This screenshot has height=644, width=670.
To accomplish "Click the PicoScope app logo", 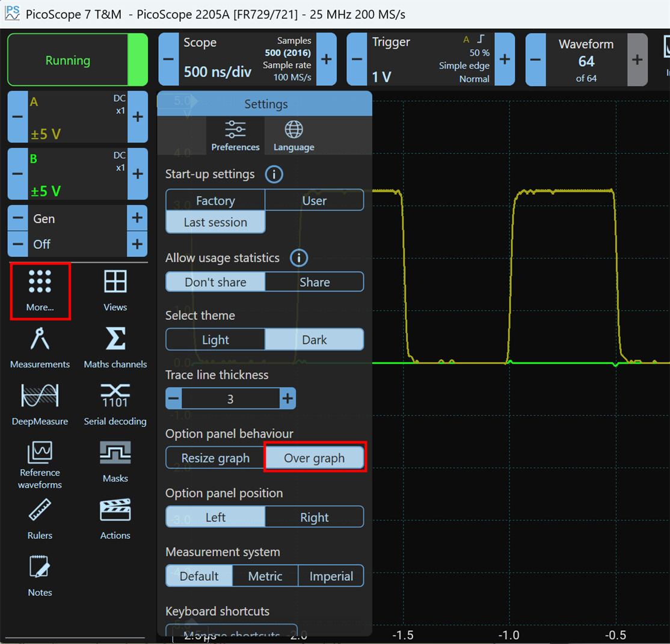I will tap(13, 13).
